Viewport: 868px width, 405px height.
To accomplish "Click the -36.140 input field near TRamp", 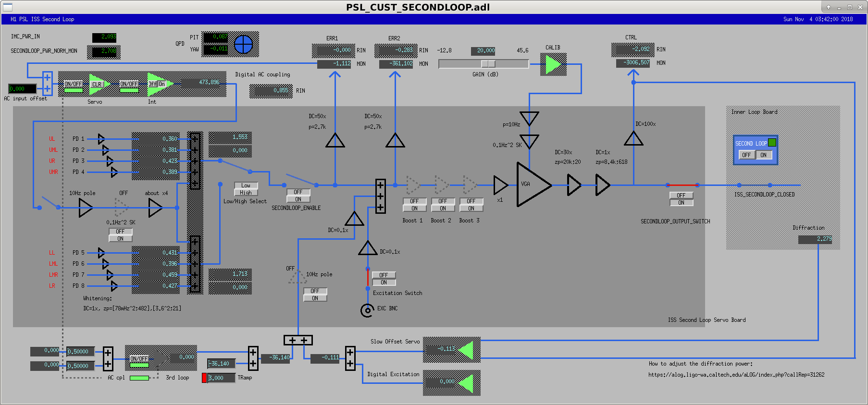I will 222,364.
